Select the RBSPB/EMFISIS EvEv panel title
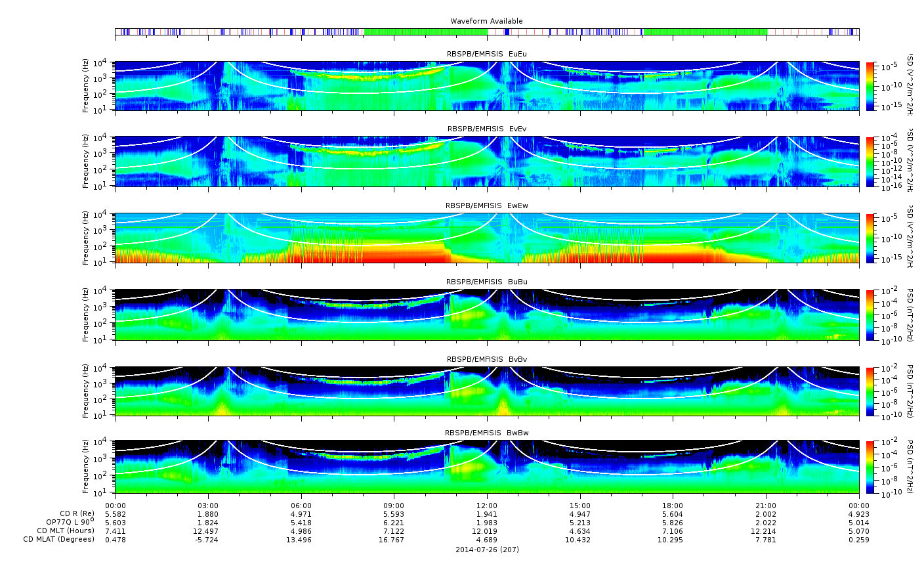The width and height of the screenshot is (924, 564). click(x=486, y=129)
